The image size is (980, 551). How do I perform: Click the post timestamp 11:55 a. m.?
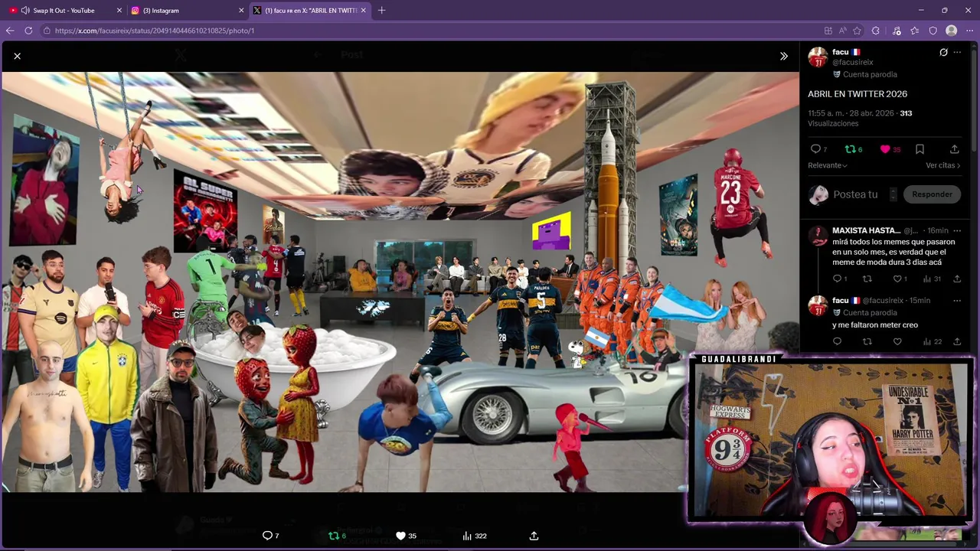pyautogui.click(x=851, y=113)
